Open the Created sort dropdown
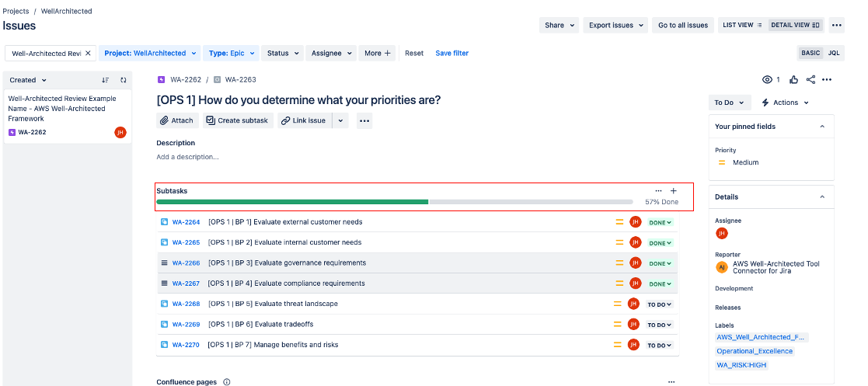The width and height of the screenshot is (868, 386). [28, 80]
